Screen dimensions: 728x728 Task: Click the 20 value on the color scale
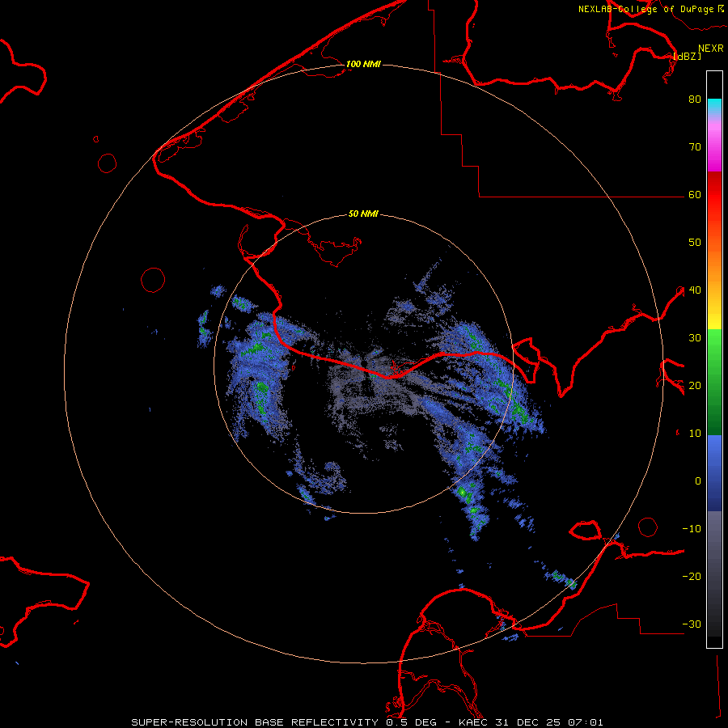(695, 386)
